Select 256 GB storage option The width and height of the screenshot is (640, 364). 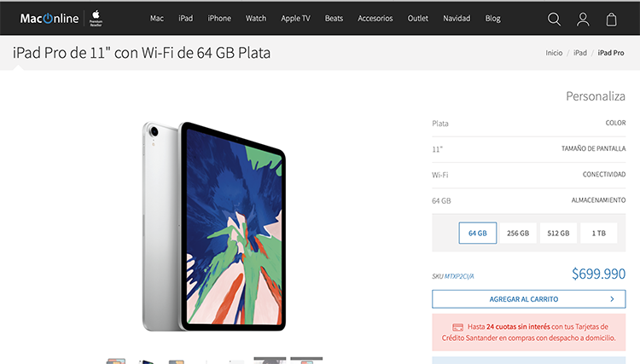coord(518,234)
